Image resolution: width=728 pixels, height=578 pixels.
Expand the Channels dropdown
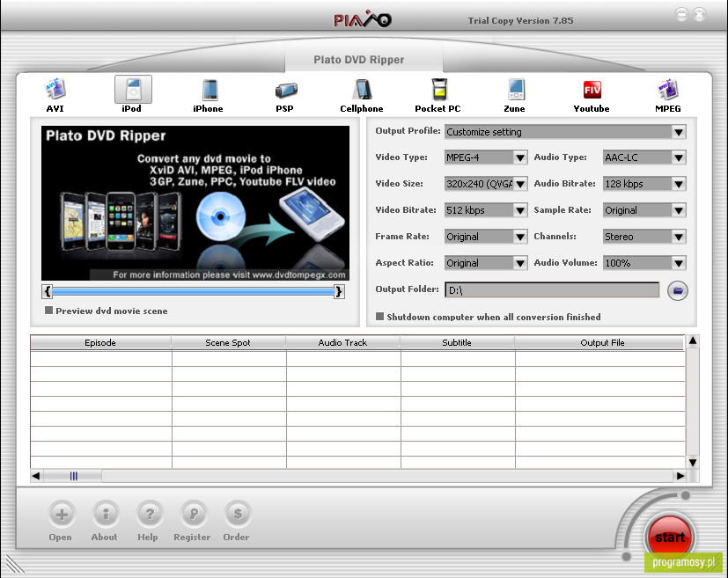coord(679,237)
